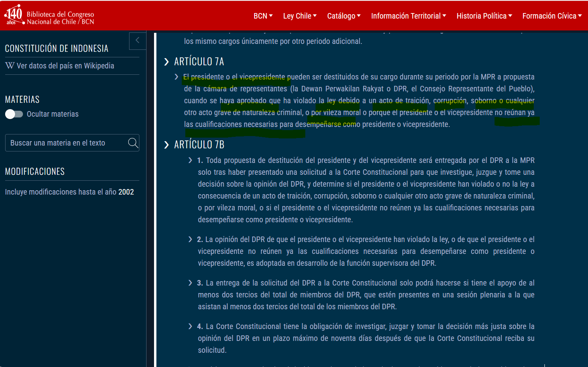
Task: Click the MATERIAS sidebar heading
Action: pos(22,99)
